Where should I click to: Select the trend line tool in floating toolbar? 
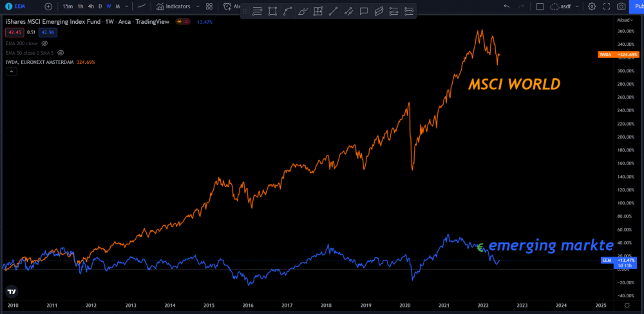point(333,12)
